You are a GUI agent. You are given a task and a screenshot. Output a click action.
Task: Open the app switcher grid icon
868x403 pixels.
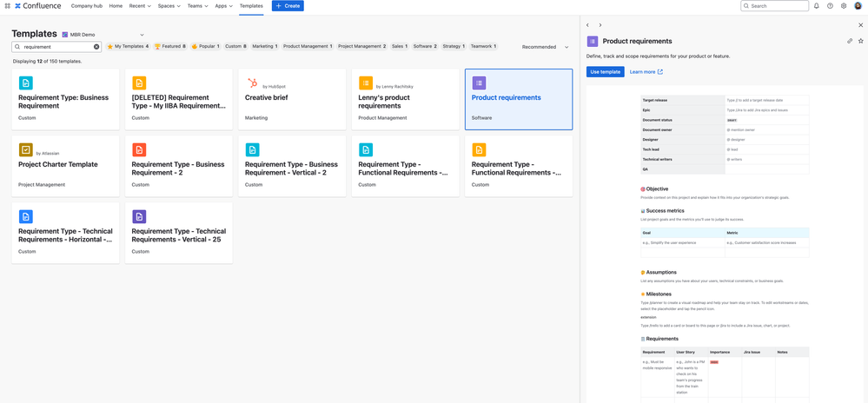[x=7, y=5]
